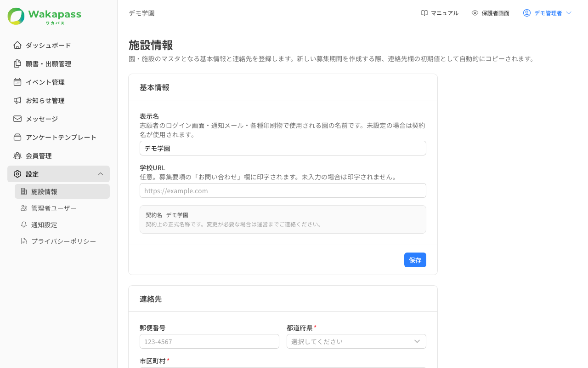588x368 pixels.
Task: Click the 市区町村 field label
Action: pos(153,361)
